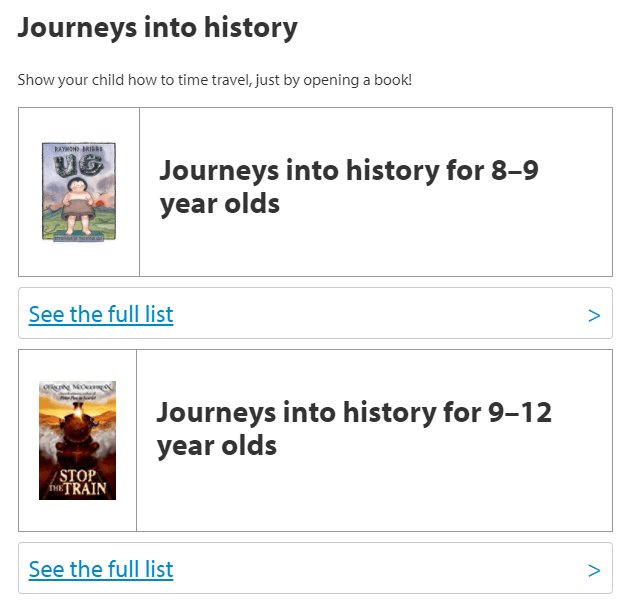Click the '8–9' age range in the first card

coord(515,170)
